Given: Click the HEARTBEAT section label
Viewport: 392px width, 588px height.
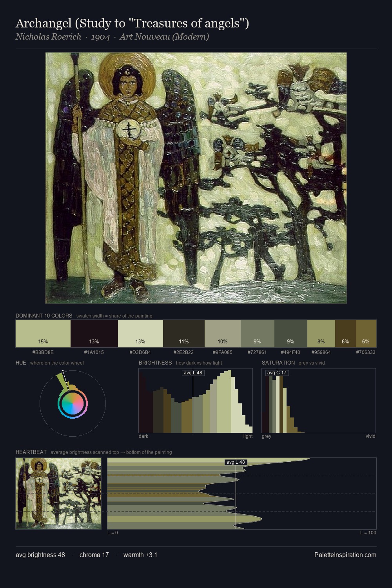Looking at the screenshot, I should (x=31, y=452).
